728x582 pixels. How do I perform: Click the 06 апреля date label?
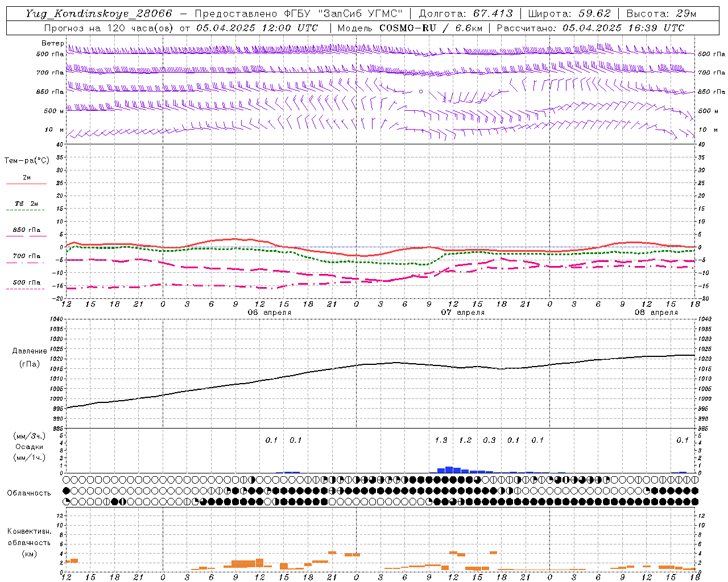[270, 313]
